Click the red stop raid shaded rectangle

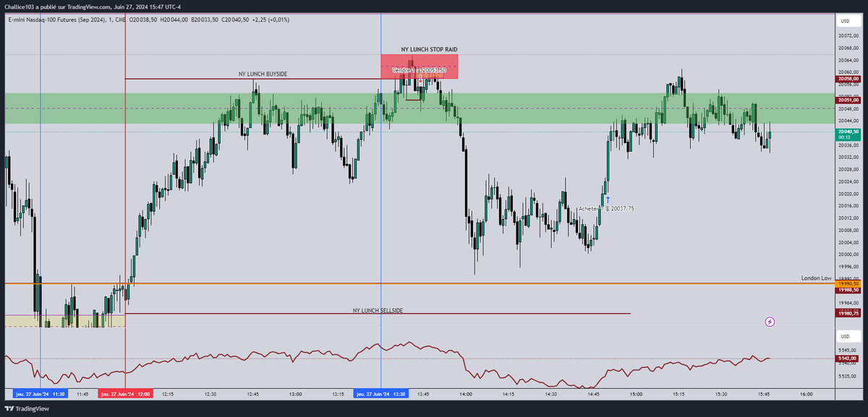coord(420,66)
